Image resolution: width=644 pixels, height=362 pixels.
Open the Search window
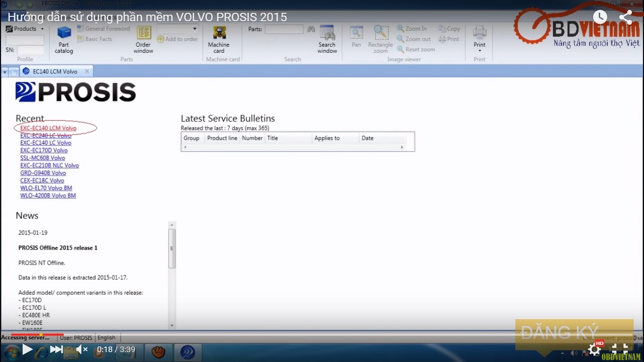pos(327,40)
